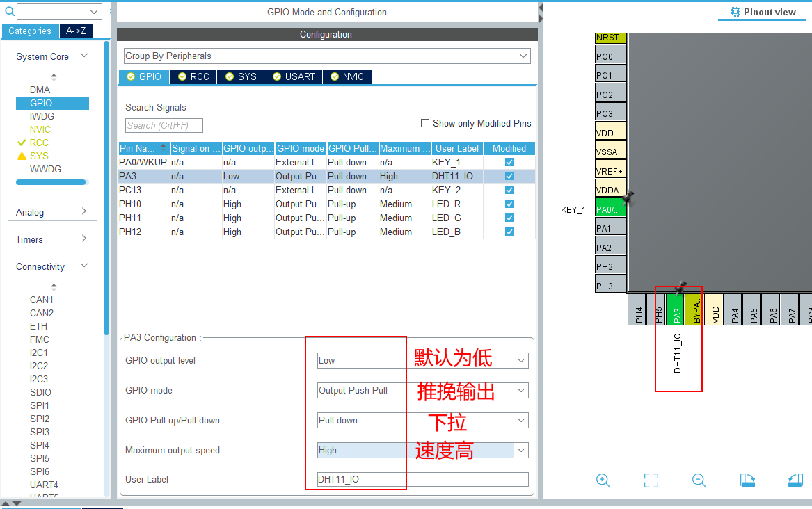
Task: Select the NVIC configuration tab
Action: pos(347,76)
